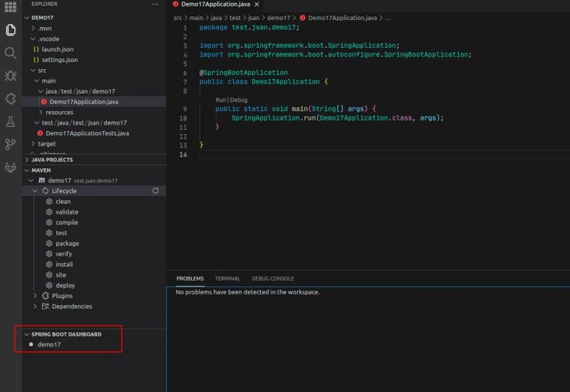Click breadcrumb trailing ellipsis

pyautogui.click(x=388, y=18)
